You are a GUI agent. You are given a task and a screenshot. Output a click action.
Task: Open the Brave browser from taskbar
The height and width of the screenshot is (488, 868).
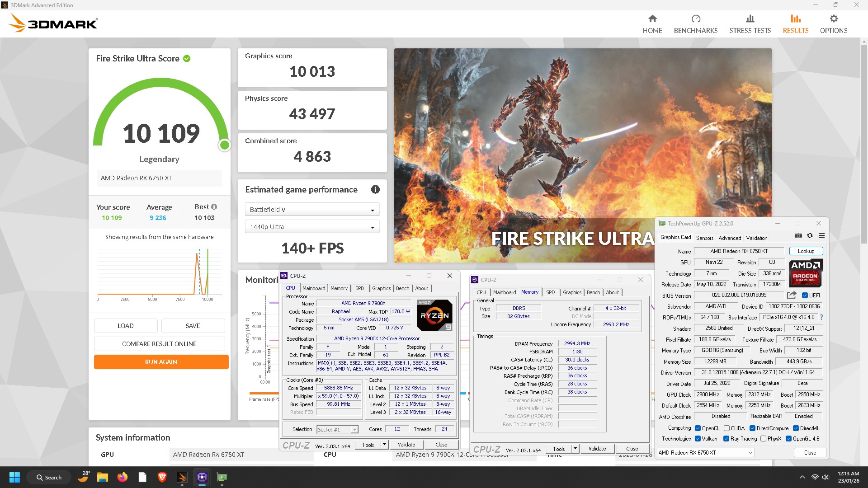point(162,477)
